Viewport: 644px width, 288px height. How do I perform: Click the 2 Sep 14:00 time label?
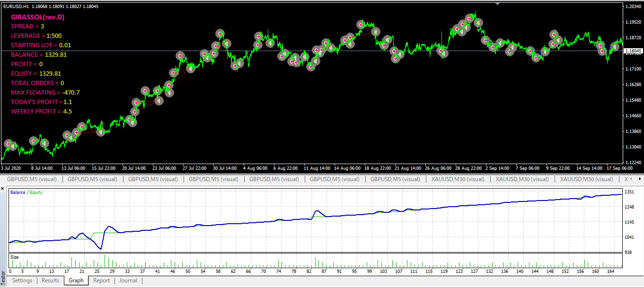tap(497, 168)
